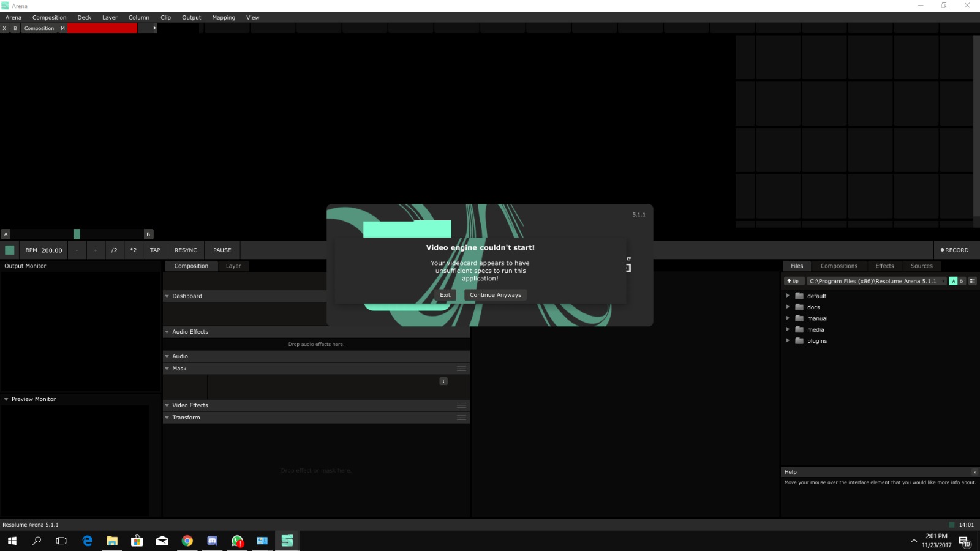Click the Mask section menu icon
Image resolution: width=980 pixels, height=551 pixels.
click(461, 369)
